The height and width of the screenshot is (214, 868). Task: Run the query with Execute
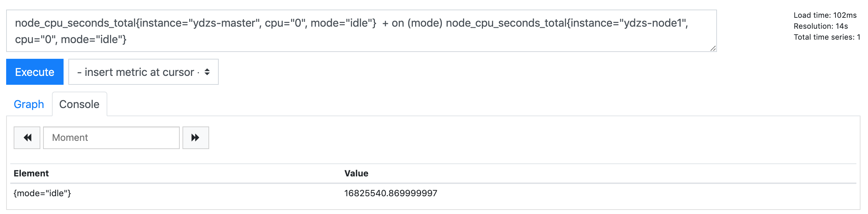35,72
